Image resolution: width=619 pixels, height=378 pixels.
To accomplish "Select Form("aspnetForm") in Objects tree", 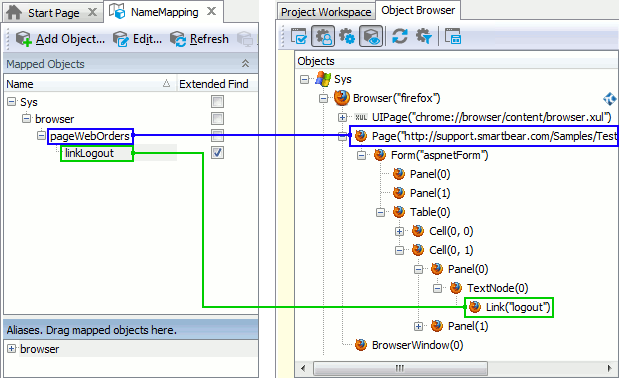I will click(439, 155).
